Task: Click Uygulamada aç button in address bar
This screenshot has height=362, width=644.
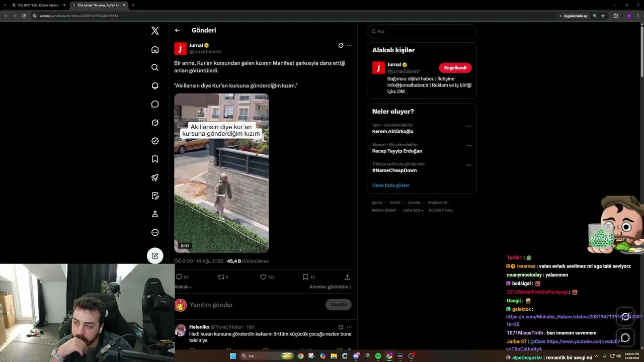Action: (x=573, y=16)
